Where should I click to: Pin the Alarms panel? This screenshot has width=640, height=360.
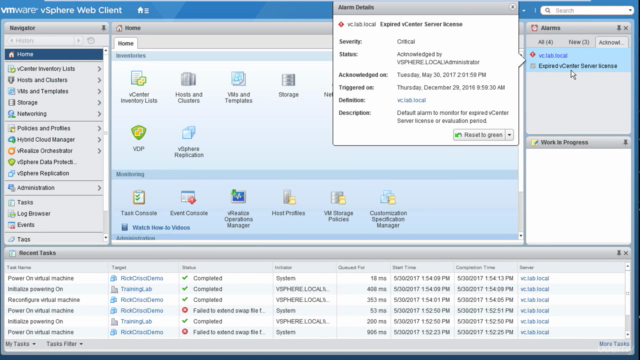(618, 28)
